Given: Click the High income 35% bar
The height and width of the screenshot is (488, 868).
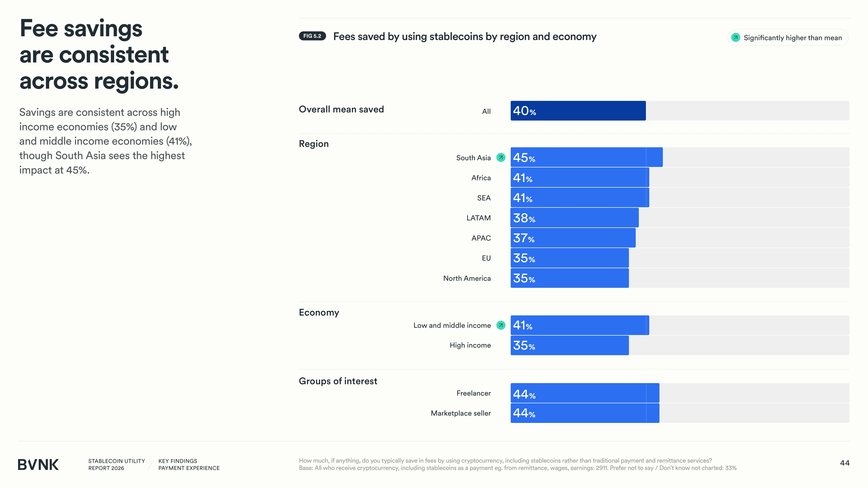Looking at the screenshot, I should click(x=570, y=345).
